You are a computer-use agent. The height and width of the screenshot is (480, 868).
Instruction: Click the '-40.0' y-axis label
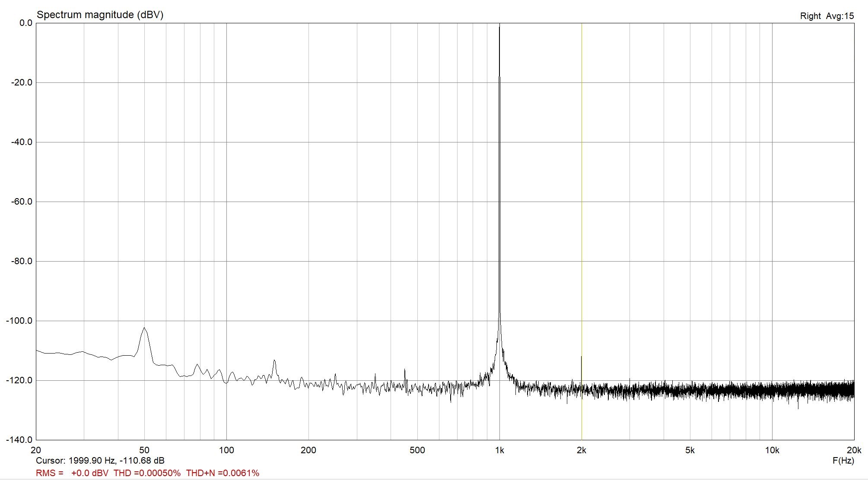click(x=21, y=142)
